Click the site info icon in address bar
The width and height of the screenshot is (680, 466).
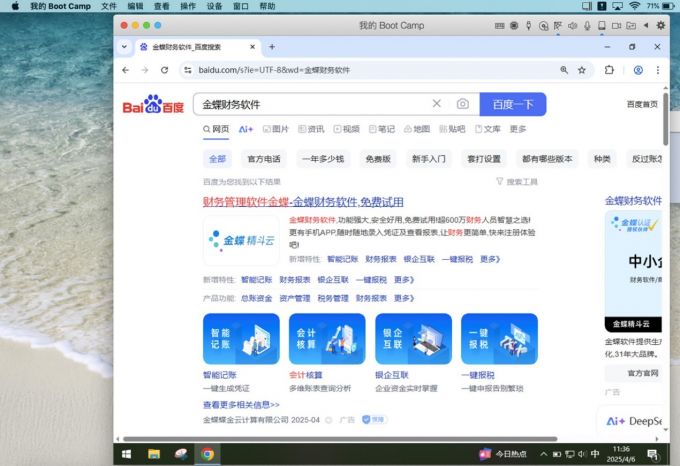[x=188, y=70]
